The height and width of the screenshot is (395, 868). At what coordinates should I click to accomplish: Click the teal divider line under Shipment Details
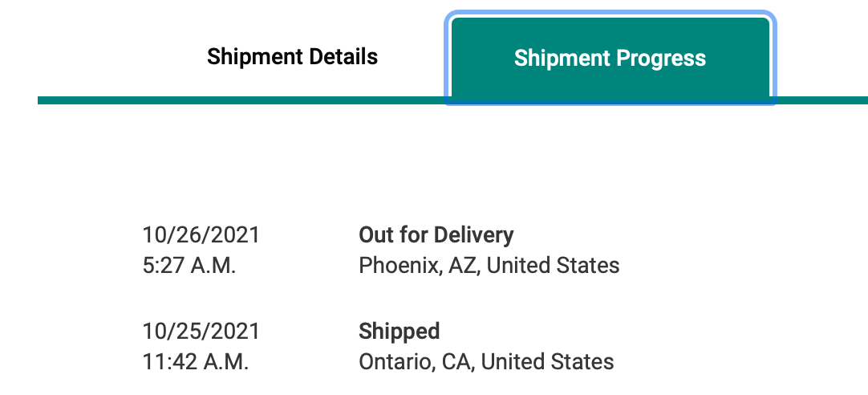[x=241, y=100]
